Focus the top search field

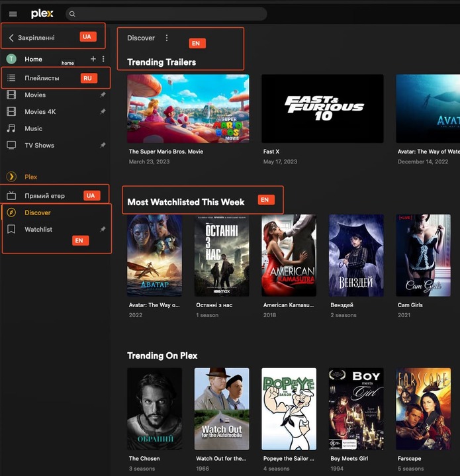click(x=166, y=14)
